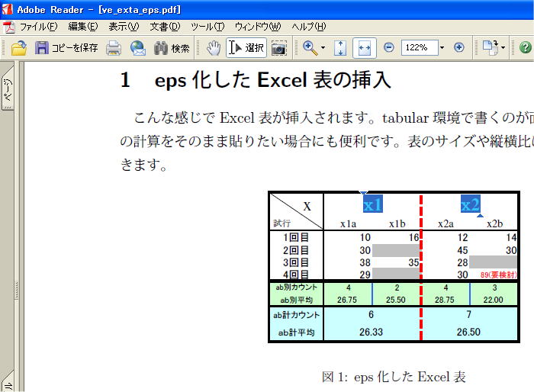Screen dimensions: 534x392
Task: Open the 編集(E) menu
Action: click(x=82, y=27)
